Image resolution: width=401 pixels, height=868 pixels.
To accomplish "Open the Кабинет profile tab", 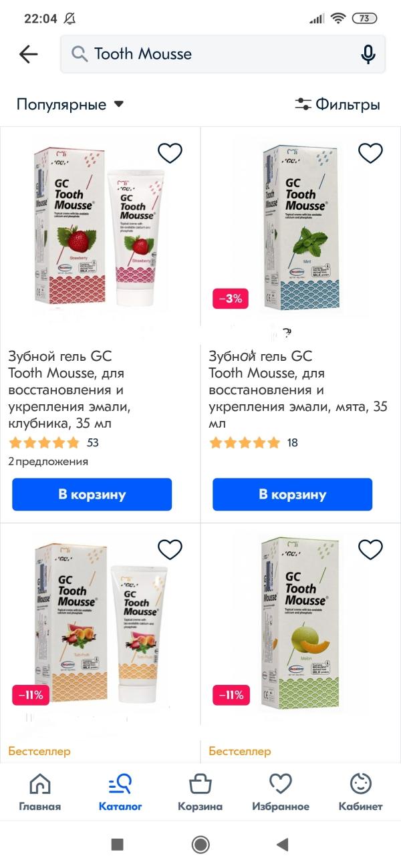I will click(361, 792).
